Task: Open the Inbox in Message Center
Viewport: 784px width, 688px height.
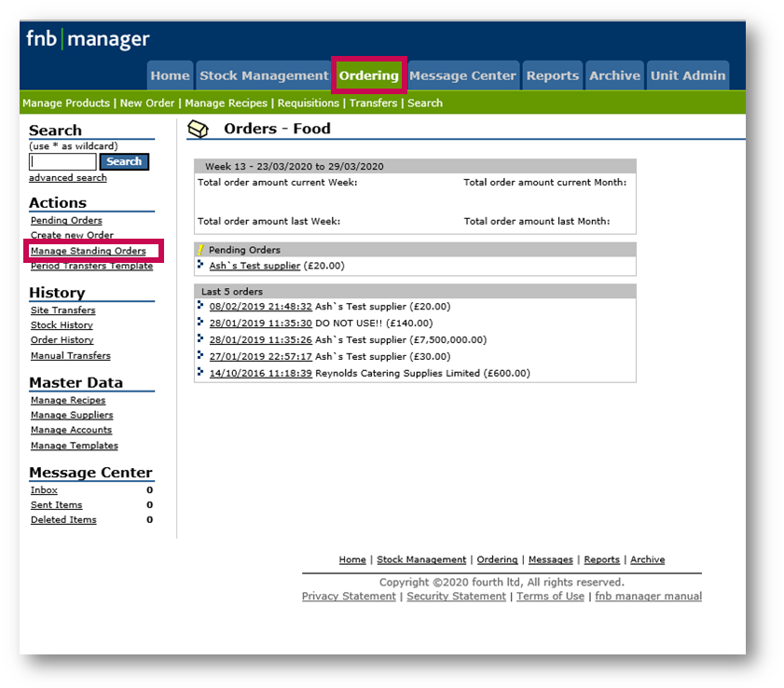Action: tap(44, 490)
